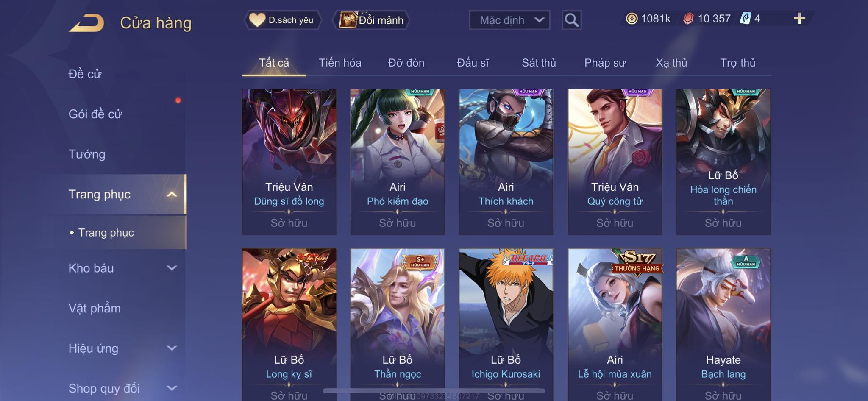Switch to the Sát thủ tab
The width and height of the screenshot is (868, 401).
pyautogui.click(x=539, y=63)
